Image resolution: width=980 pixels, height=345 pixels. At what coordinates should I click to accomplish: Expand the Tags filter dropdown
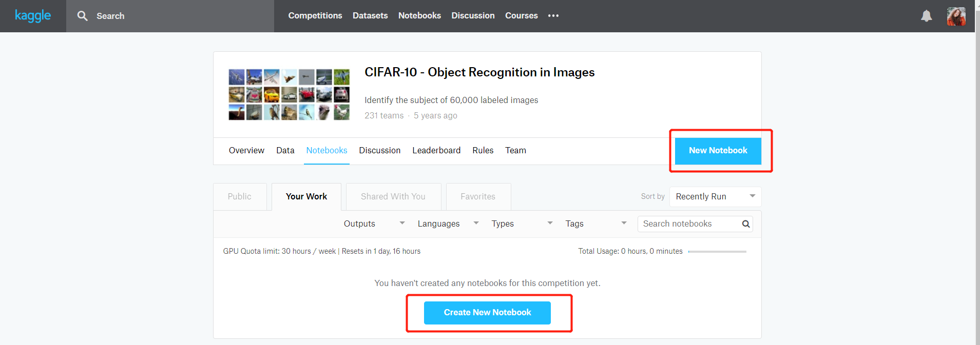(596, 224)
